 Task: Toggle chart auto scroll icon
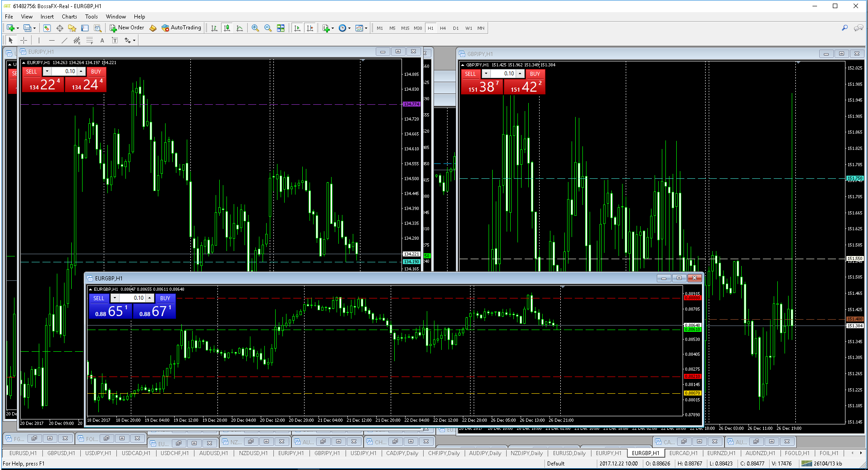pyautogui.click(x=297, y=28)
